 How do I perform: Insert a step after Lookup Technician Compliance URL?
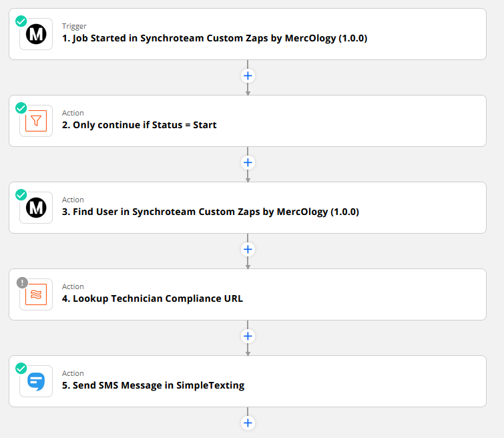248,337
